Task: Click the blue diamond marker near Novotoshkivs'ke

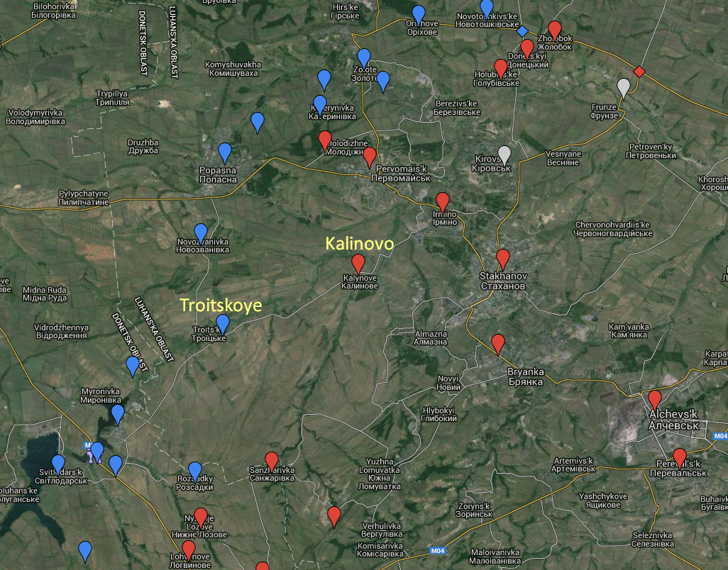Action: coord(522,31)
